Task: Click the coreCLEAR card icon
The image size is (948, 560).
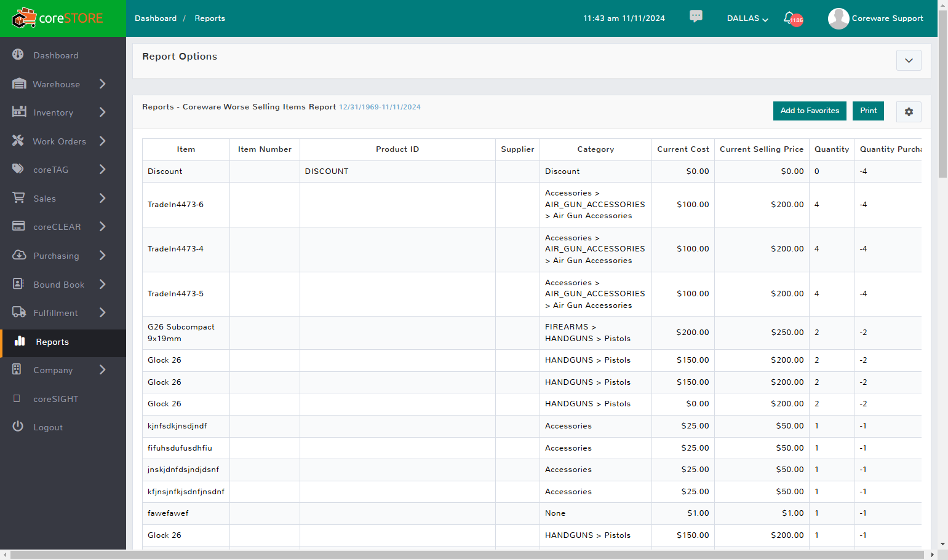Action: 18,226
